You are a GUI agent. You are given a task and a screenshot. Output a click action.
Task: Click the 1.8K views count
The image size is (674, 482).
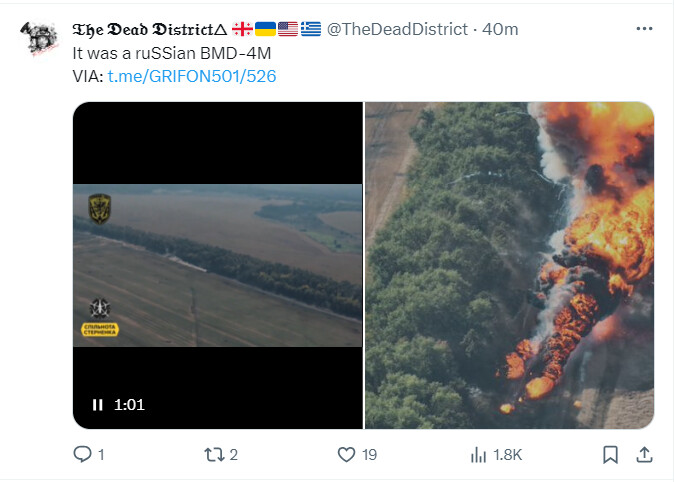pos(508,455)
